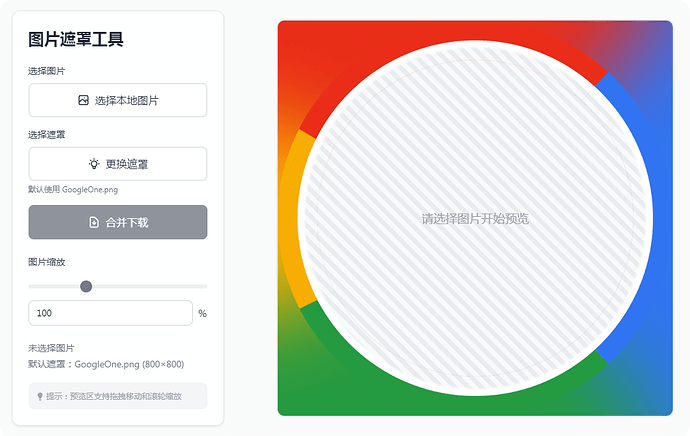Viewport: 690px width, 436px height.
Task: Click the 图片缩放 slider handle
Action: tap(86, 286)
